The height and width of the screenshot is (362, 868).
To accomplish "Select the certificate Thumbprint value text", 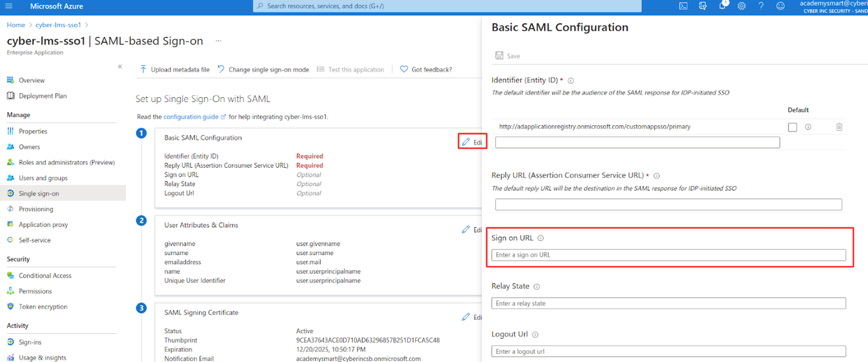I will coord(368,341).
